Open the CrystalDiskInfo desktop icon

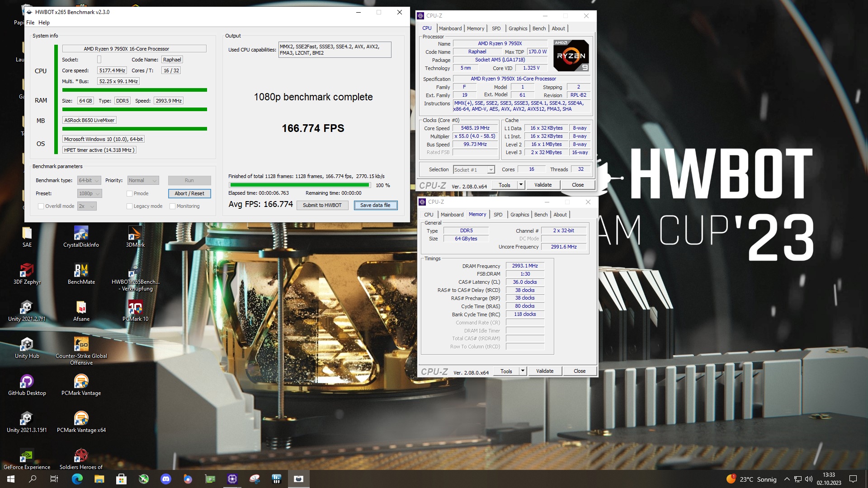click(81, 237)
